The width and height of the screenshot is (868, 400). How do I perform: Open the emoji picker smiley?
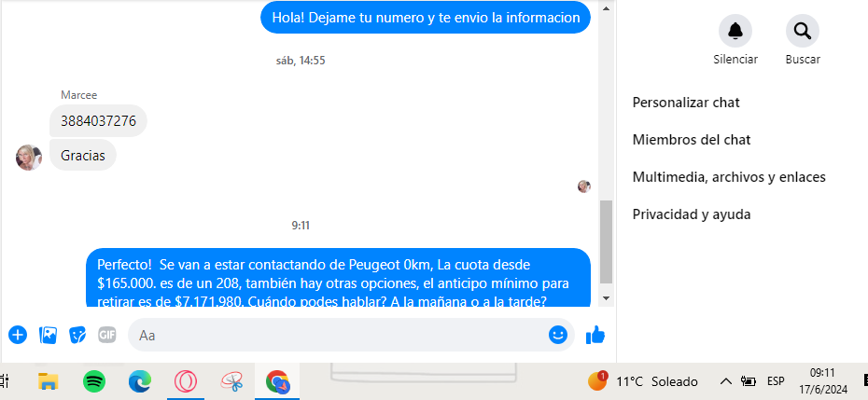pyautogui.click(x=558, y=335)
